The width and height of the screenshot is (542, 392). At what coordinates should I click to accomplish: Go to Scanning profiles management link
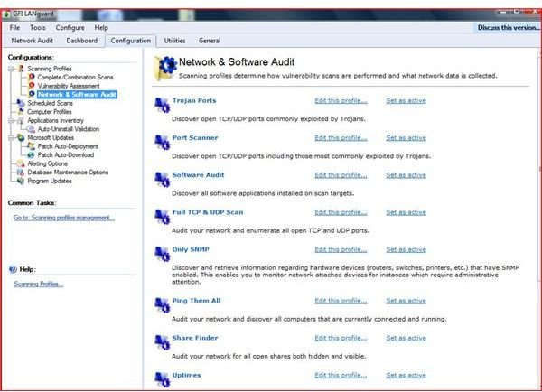tap(64, 218)
